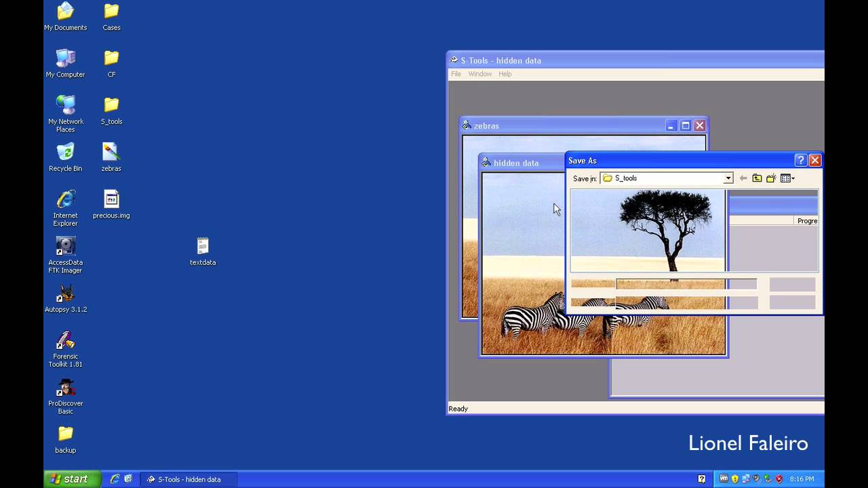Maximize the zebras child window

685,125
